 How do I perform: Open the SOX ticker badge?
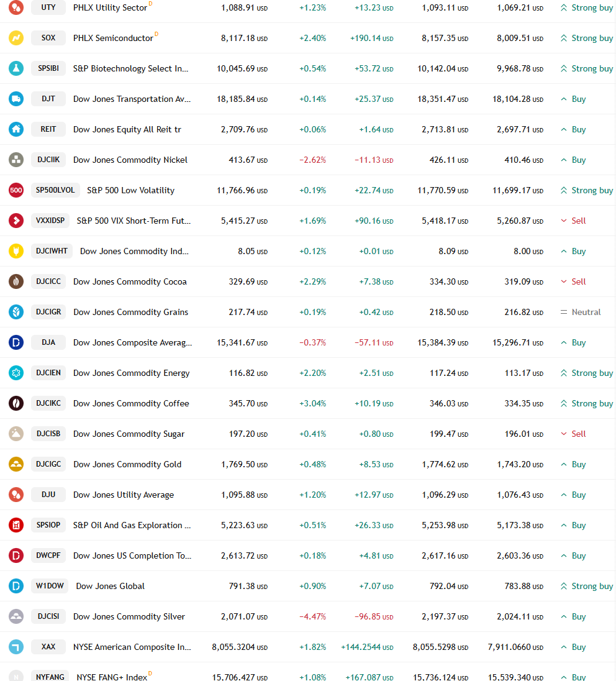coord(48,38)
